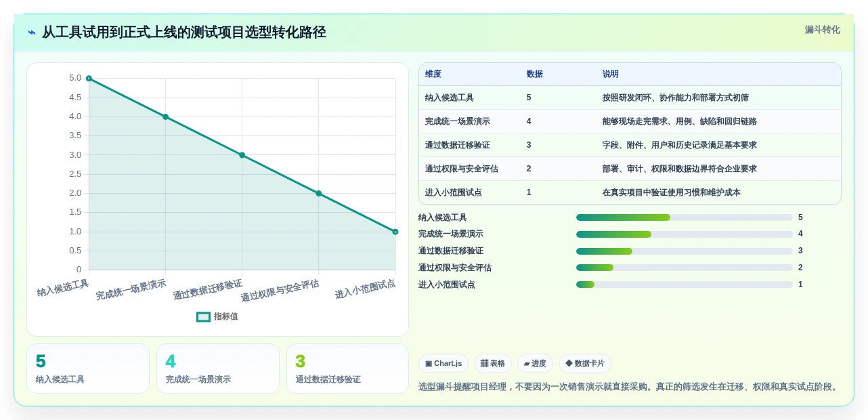868x420 pixels.
Task: Click description 能够现场走完需求、用例、缺陷和回归链路
Action: pyautogui.click(x=680, y=121)
